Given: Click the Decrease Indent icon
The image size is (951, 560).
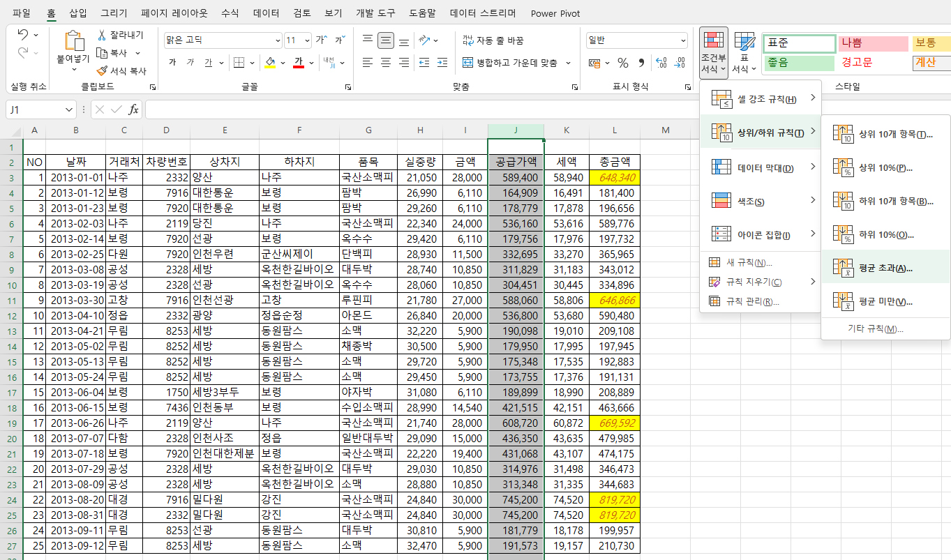Looking at the screenshot, I should pos(424,63).
